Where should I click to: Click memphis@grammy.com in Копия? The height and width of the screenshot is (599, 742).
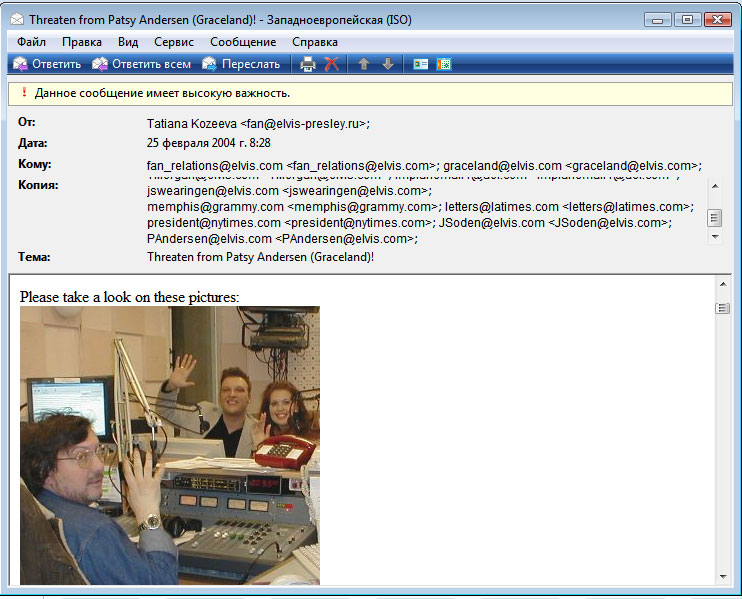click(x=294, y=207)
